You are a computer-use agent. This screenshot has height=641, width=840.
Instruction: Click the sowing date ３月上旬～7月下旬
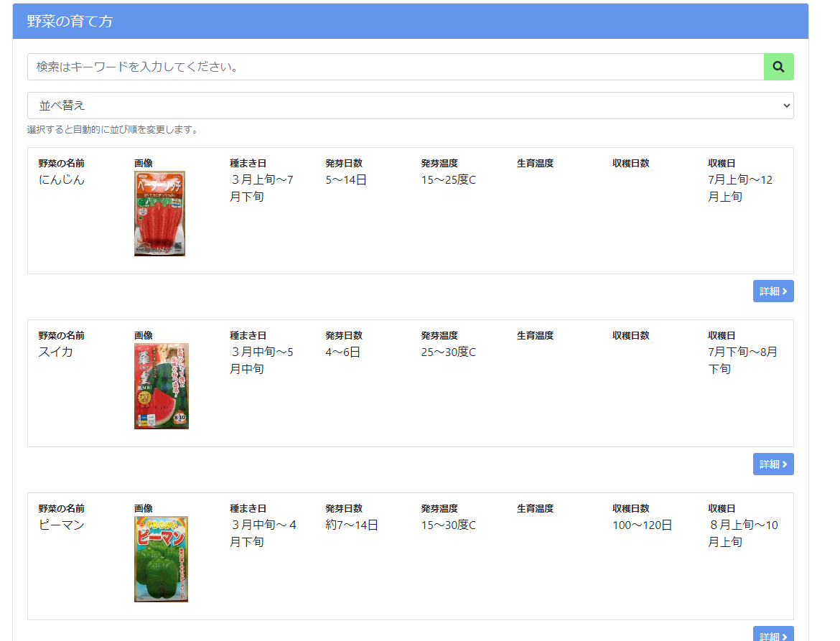tap(262, 189)
